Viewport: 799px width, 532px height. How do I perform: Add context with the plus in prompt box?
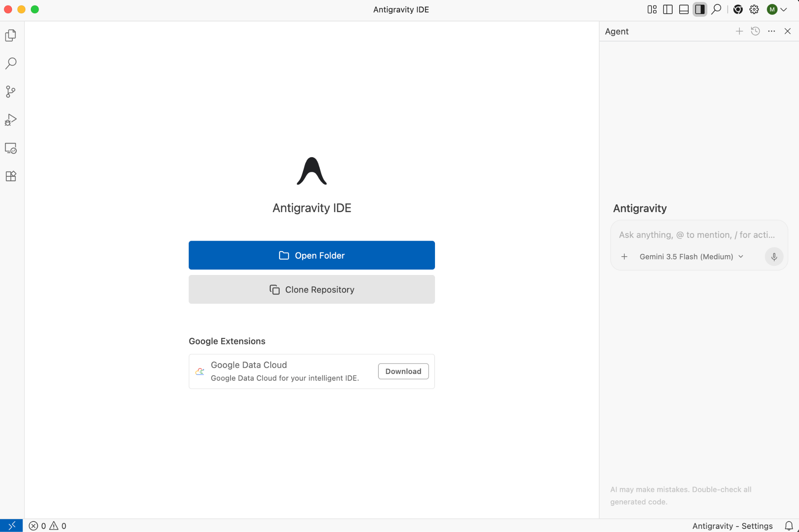[x=624, y=257]
